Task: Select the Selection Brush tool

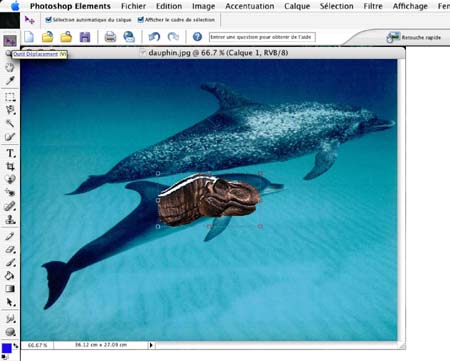Action: [10, 137]
